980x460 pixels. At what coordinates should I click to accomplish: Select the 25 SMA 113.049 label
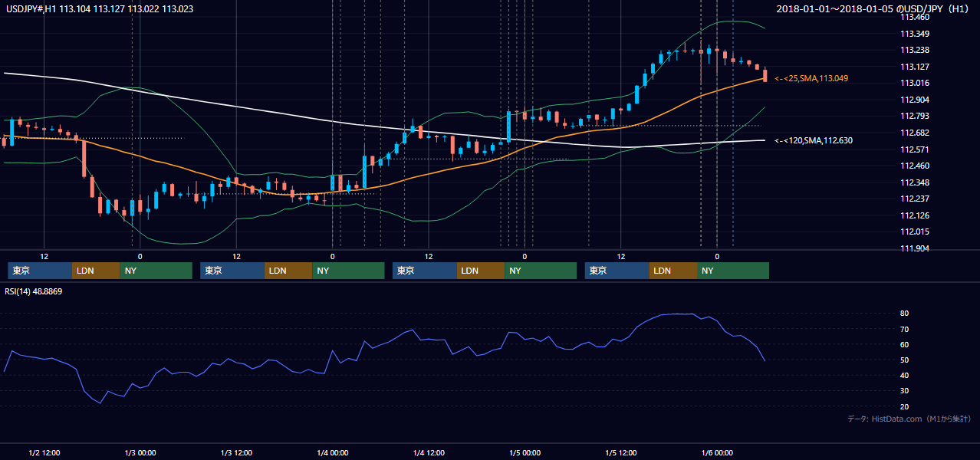click(x=811, y=78)
